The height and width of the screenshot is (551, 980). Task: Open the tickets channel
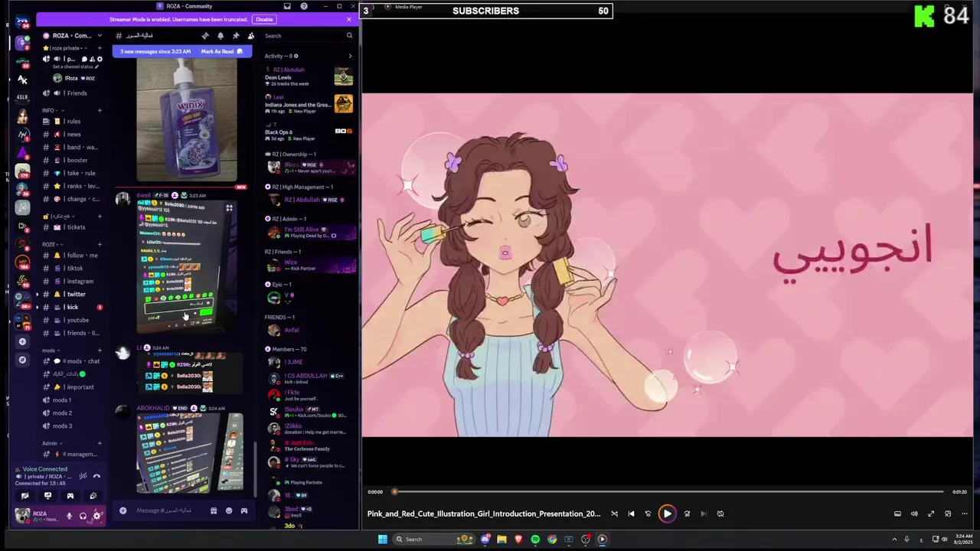[72, 227]
